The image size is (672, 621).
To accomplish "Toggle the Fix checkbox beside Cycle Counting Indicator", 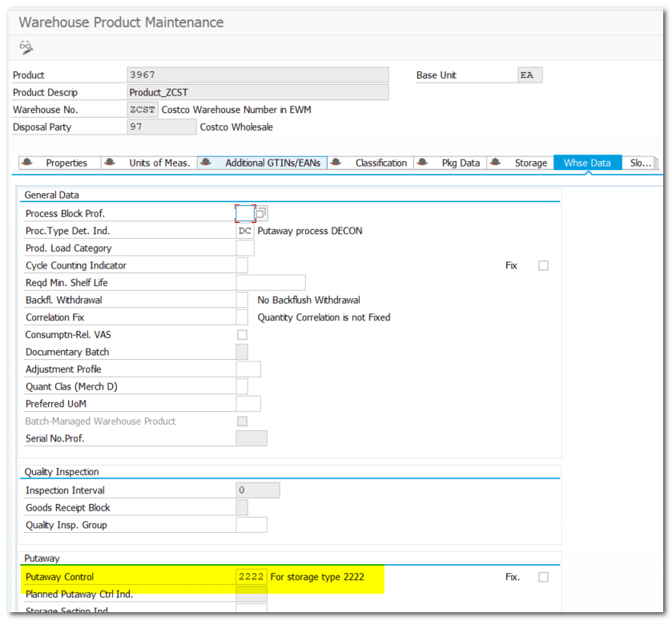I will (x=543, y=265).
